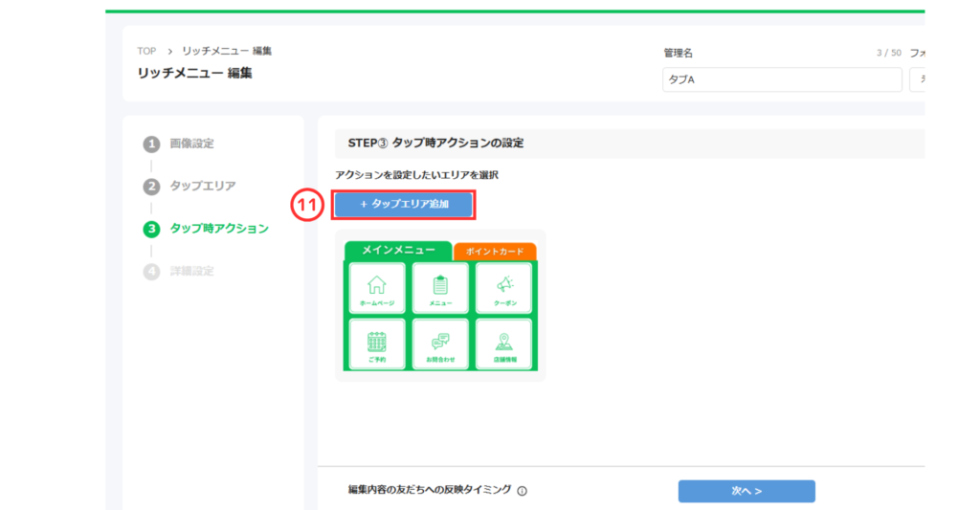980x510 pixels.
Task: Open step 4 詳細設定
Action: 191,271
